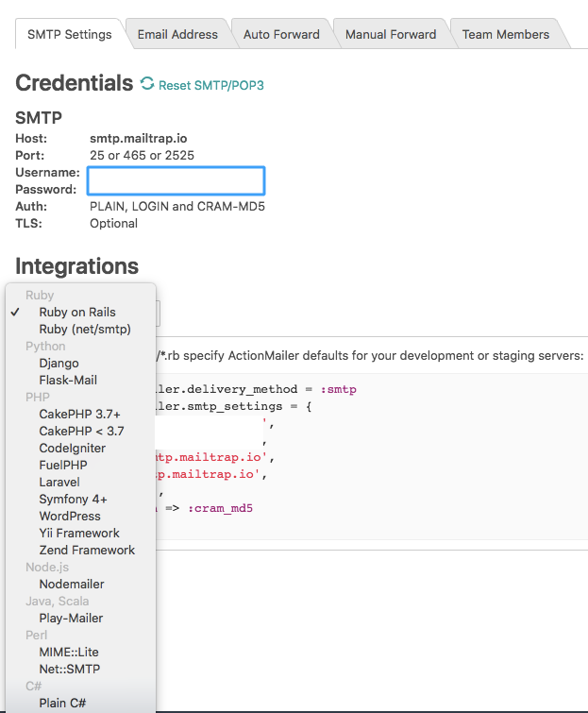Open the Email Address tab
This screenshot has height=713, width=588.
[177, 34]
